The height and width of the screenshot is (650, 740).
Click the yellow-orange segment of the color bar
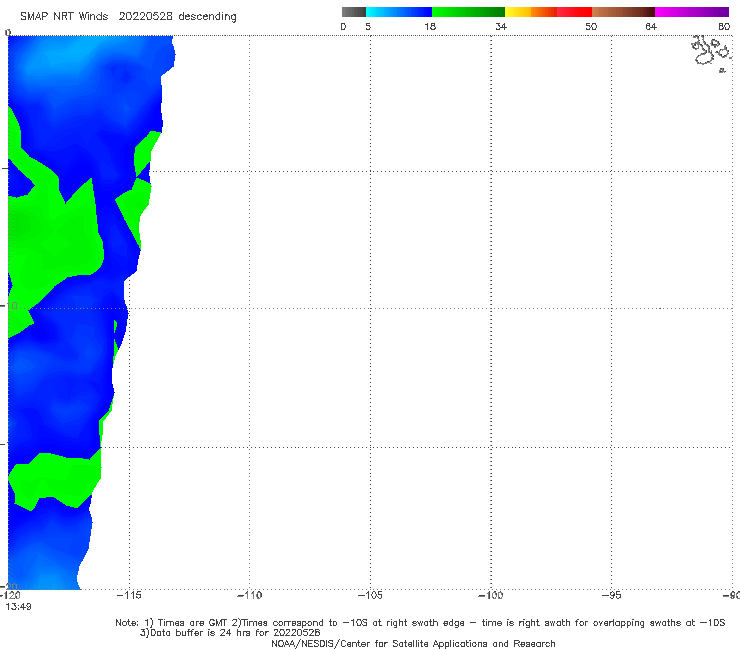531,12
